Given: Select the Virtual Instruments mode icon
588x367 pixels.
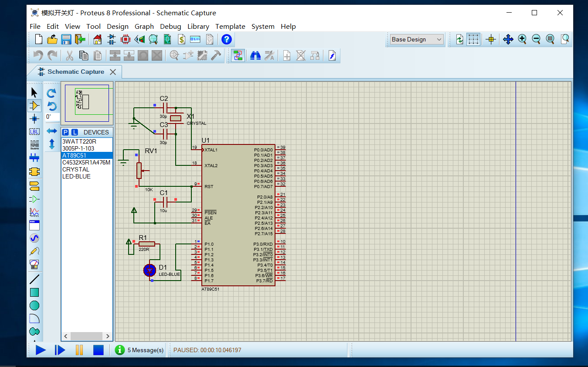Looking at the screenshot, I should [x=34, y=264].
